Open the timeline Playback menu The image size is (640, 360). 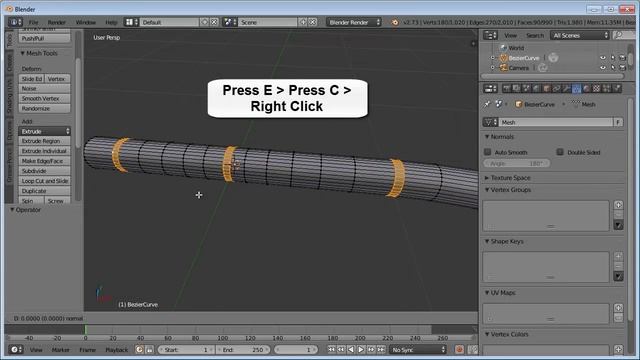click(x=117, y=349)
